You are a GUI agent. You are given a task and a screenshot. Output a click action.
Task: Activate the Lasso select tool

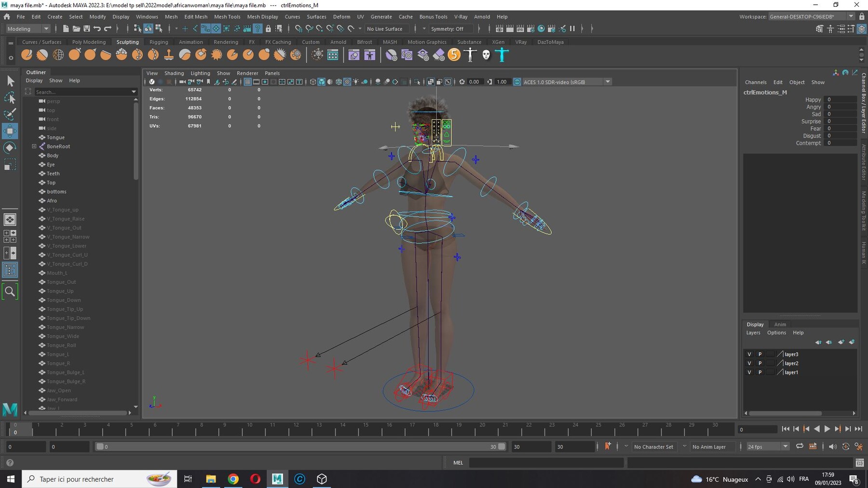[x=10, y=98]
